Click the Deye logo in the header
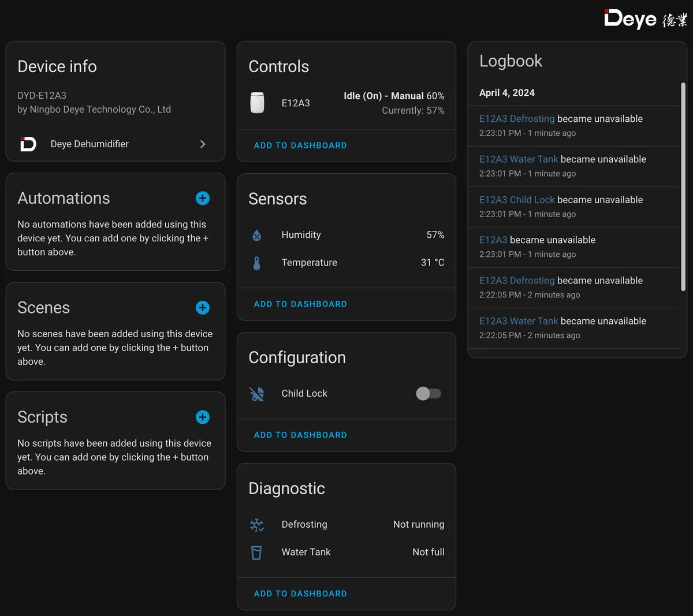 (645, 19)
